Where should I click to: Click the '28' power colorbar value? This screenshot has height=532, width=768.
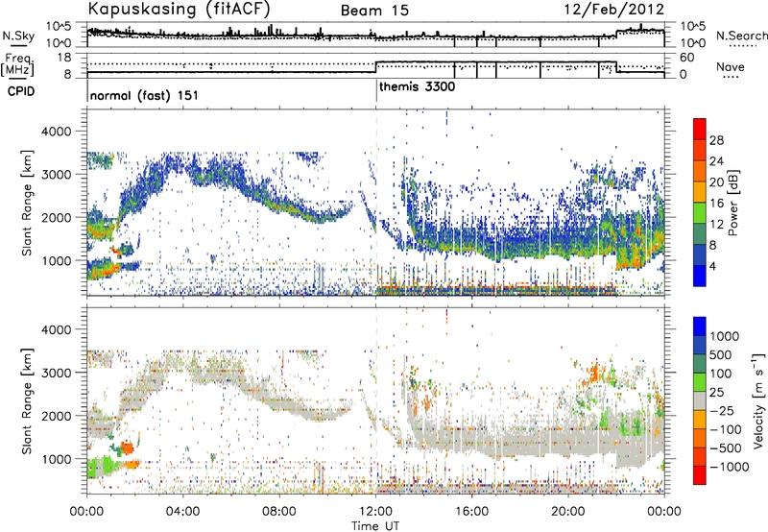[x=716, y=140]
